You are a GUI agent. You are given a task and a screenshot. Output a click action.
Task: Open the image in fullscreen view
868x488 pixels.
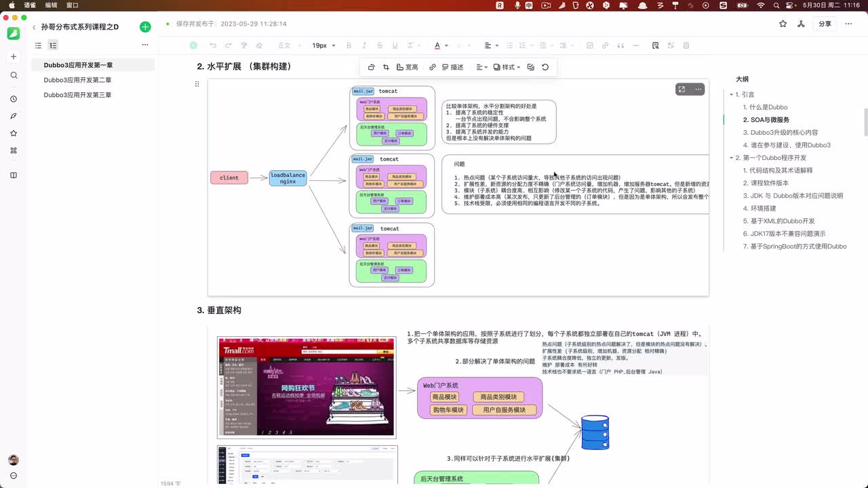click(682, 89)
